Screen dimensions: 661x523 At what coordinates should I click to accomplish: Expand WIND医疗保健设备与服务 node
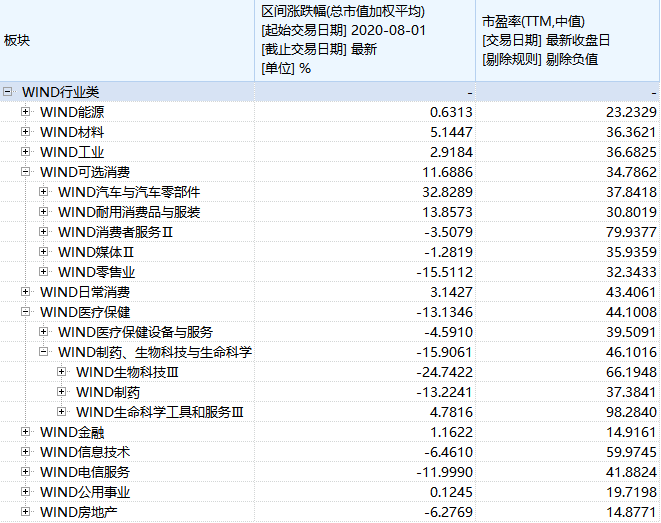43,332
